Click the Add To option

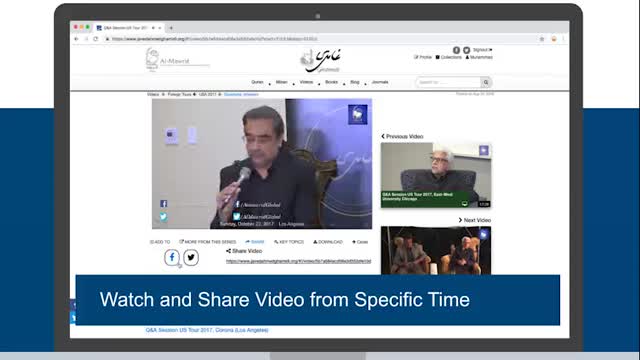pyautogui.click(x=160, y=242)
